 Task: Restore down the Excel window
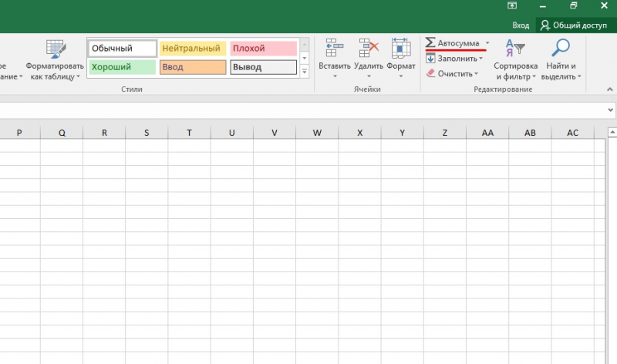coord(573,5)
